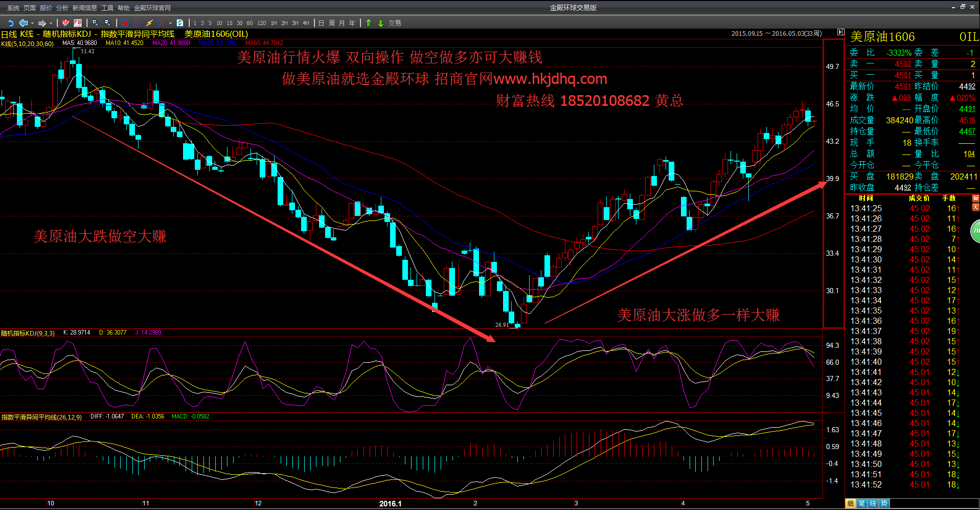
Task: Click the NEWS heart icon in toolbar
Action: (x=65, y=23)
